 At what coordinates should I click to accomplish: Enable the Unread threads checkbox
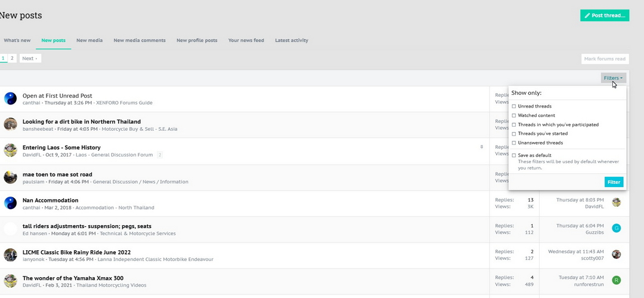[514, 106]
